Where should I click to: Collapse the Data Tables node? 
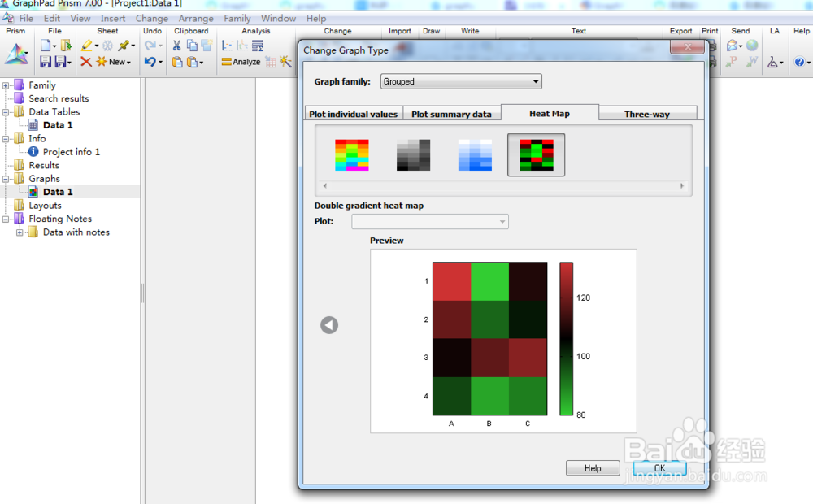6,112
